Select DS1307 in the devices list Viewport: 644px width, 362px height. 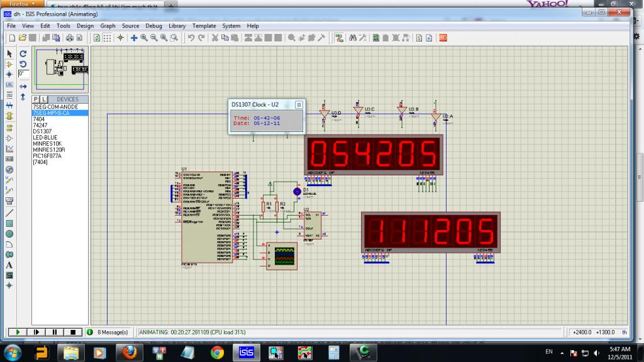(42, 131)
